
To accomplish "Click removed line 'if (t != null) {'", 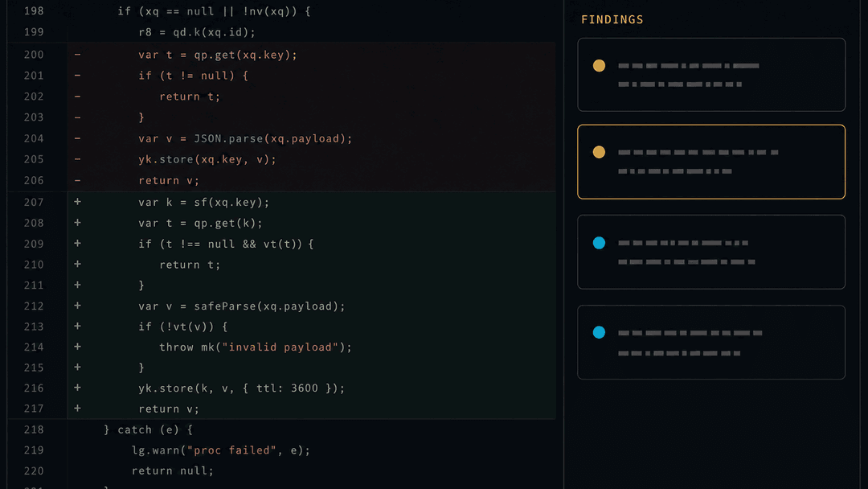I will click(193, 76).
